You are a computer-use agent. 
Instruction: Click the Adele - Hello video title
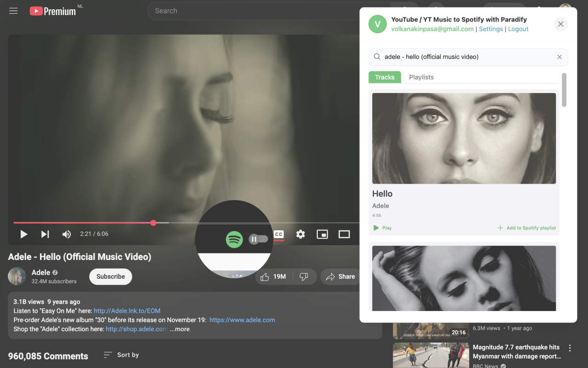pyautogui.click(x=79, y=257)
